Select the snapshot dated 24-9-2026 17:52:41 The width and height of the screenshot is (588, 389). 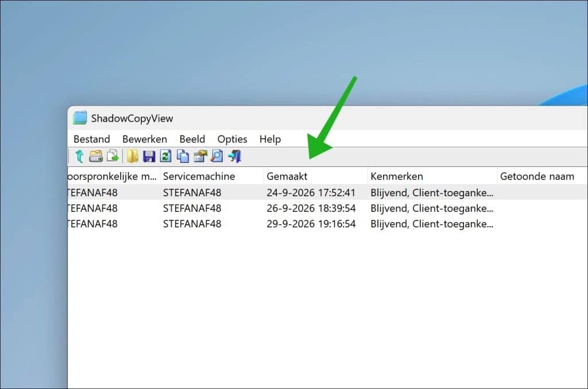coord(328,192)
